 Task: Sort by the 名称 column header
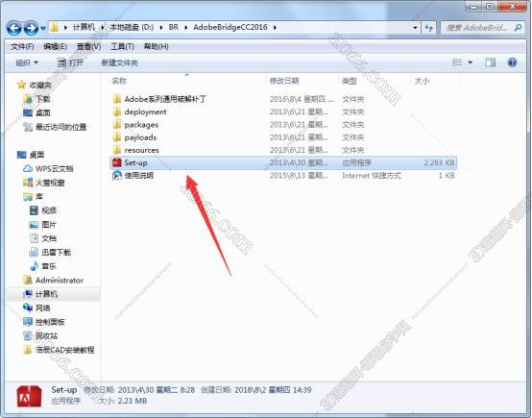click(119, 81)
